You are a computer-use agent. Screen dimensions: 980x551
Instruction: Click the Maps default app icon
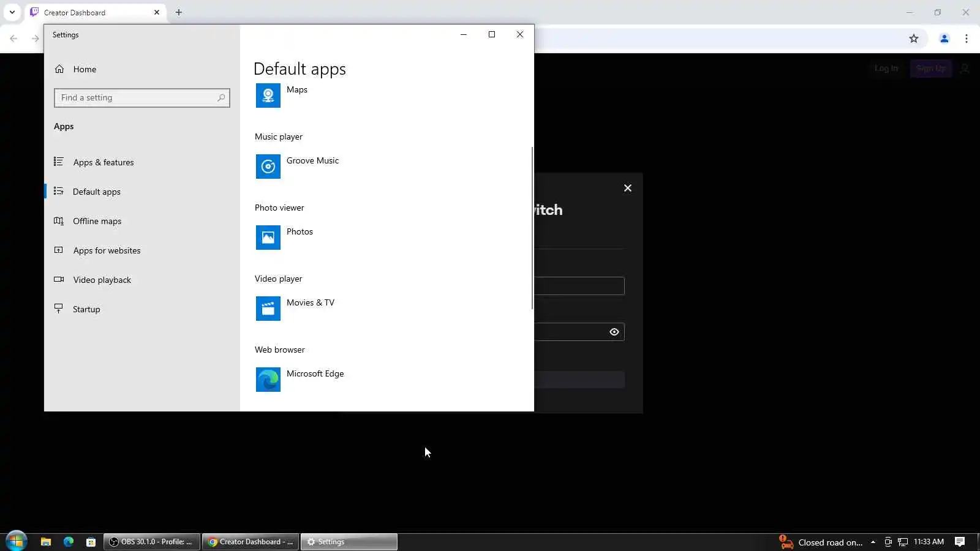tap(268, 96)
